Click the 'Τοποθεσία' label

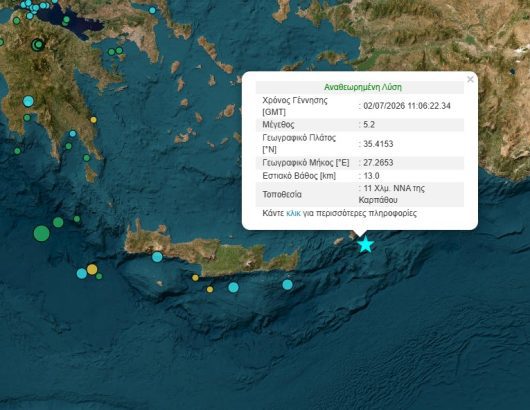point(282,194)
